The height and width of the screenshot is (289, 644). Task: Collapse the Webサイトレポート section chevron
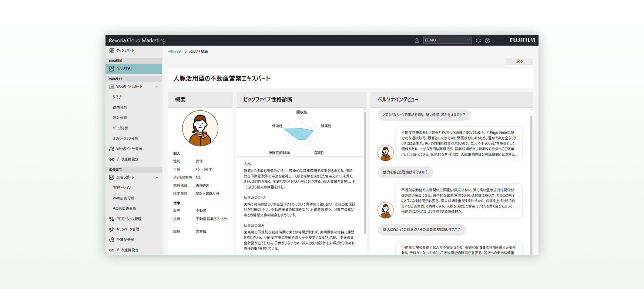pyautogui.click(x=157, y=87)
